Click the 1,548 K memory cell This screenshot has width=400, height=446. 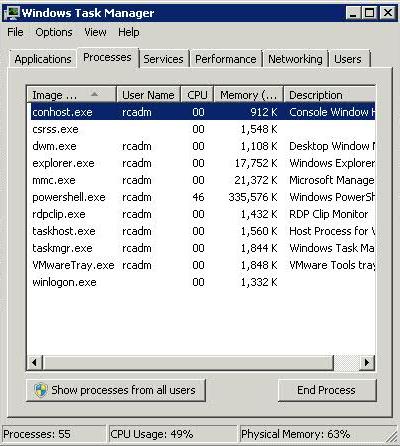pos(259,129)
